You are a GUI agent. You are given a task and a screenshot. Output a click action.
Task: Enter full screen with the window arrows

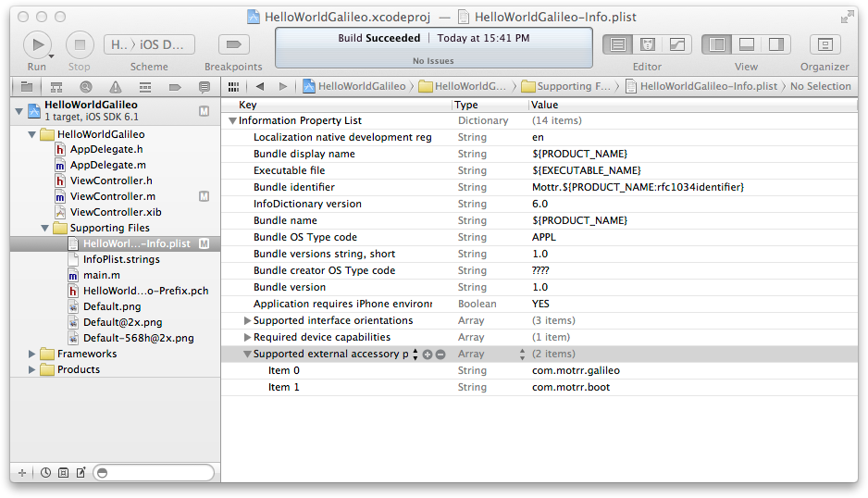(x=847, y=18)
